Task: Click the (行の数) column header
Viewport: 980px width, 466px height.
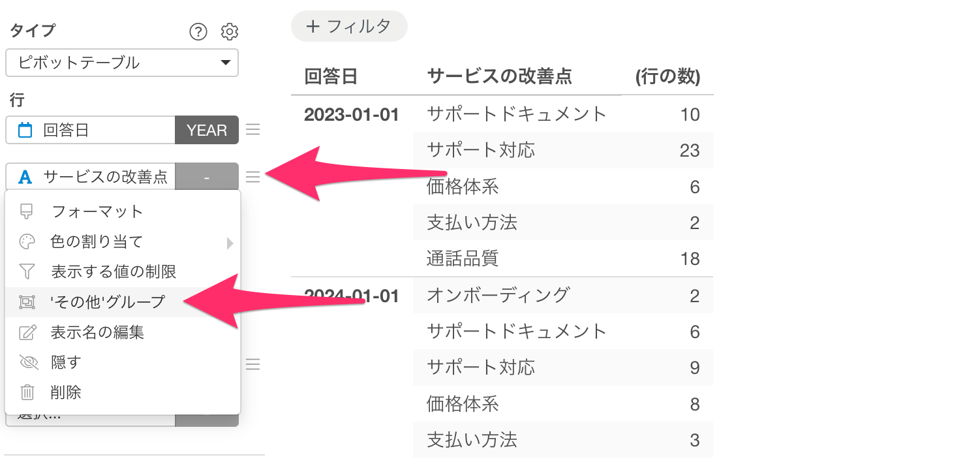Action: [667, 77]
